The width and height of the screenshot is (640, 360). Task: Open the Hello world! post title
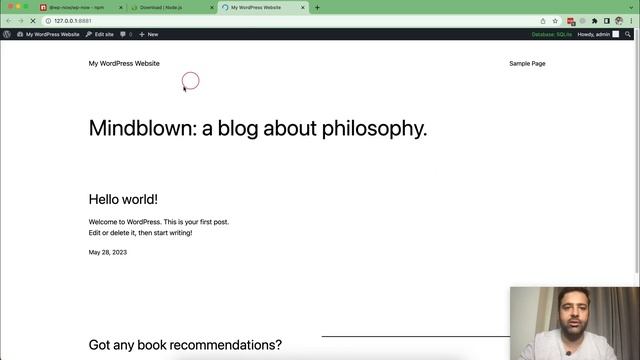click(123, 199)
